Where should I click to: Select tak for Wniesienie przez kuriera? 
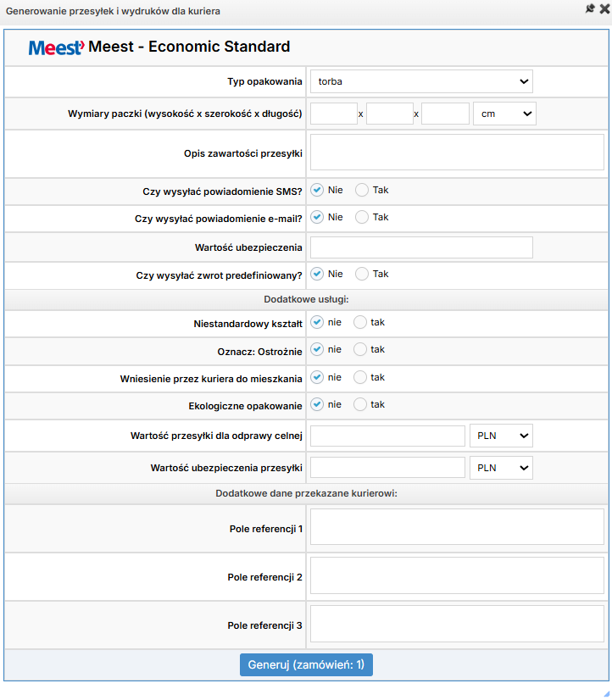(360, 377)
